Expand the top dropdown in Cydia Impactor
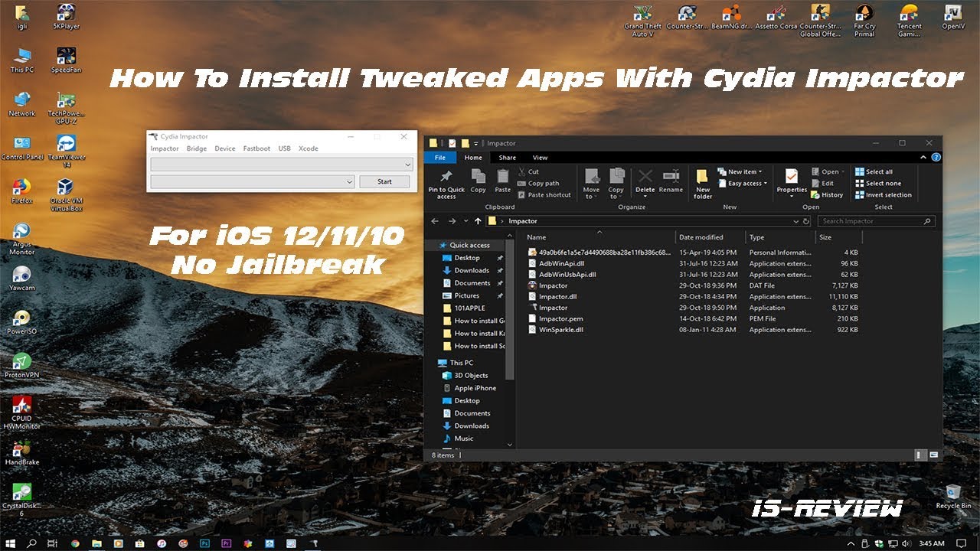 tap(408, 165)
